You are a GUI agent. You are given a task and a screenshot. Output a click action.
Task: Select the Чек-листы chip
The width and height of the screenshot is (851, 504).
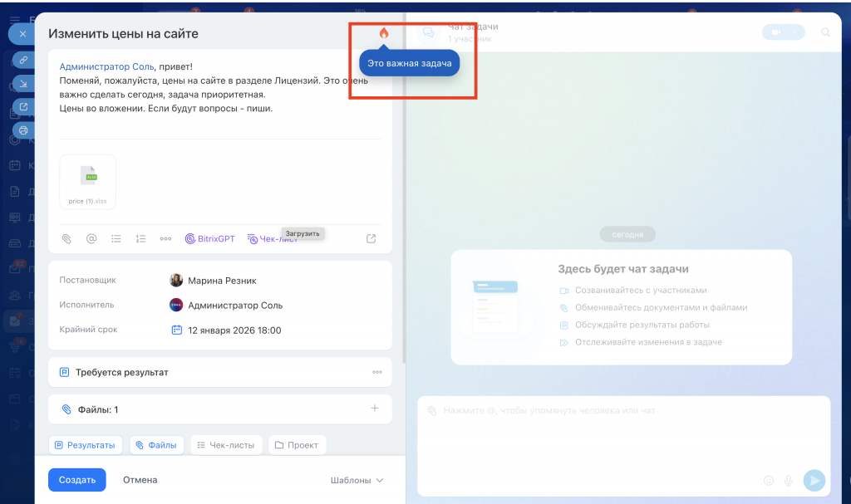227,445
